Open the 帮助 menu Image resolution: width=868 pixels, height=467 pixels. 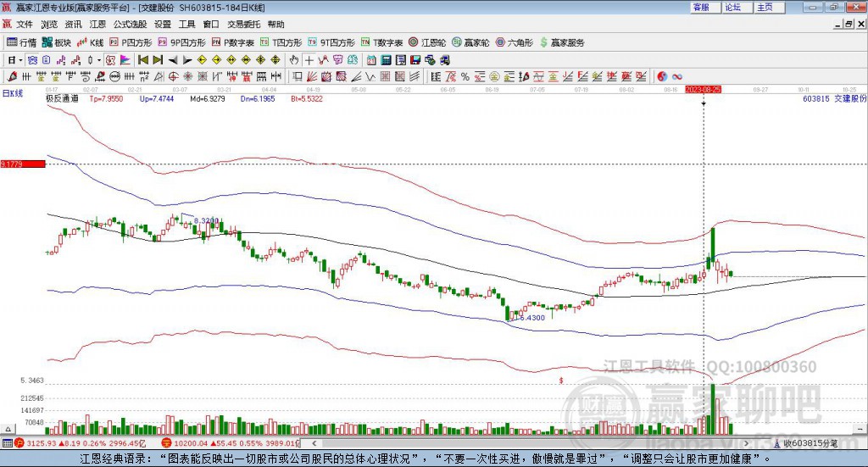coord(275,25)
